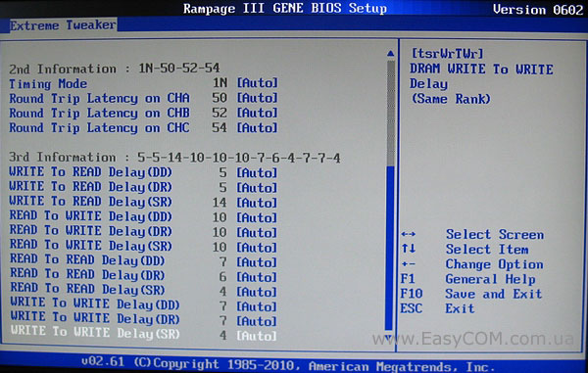
Task: Open Auto option for READ To READ Delay(DR)
Action: 257,277
